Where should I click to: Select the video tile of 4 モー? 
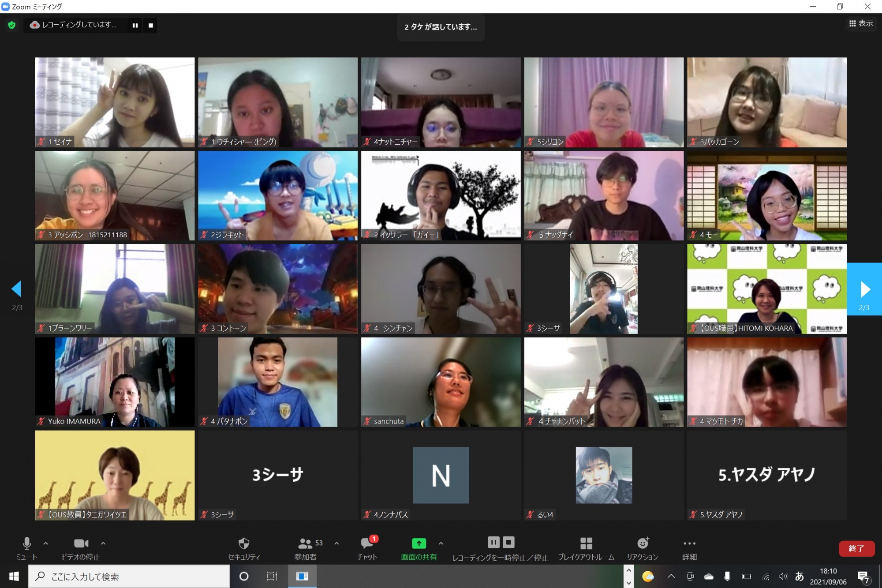[767, 195]
